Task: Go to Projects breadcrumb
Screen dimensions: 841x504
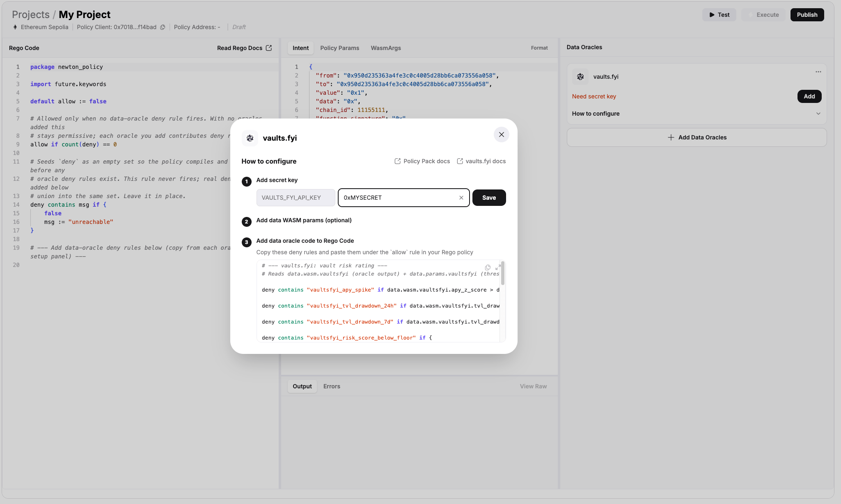Action: pos(31,14)
